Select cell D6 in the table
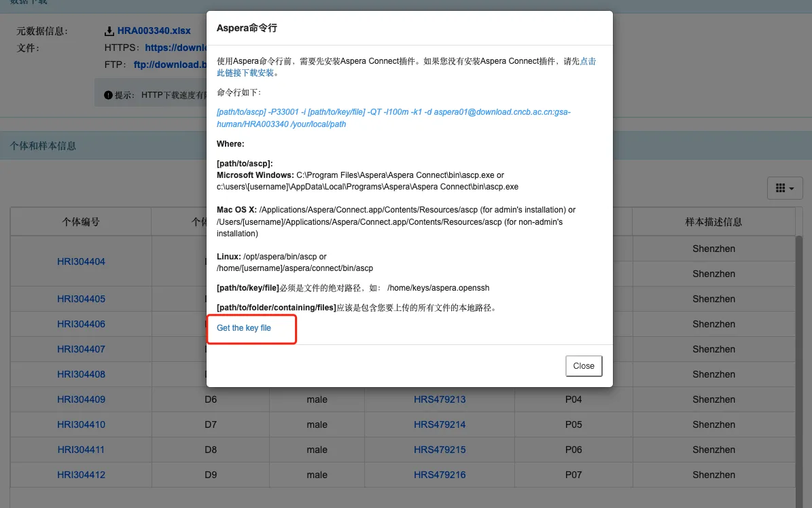812x508 pixels. tap(210, 399)
